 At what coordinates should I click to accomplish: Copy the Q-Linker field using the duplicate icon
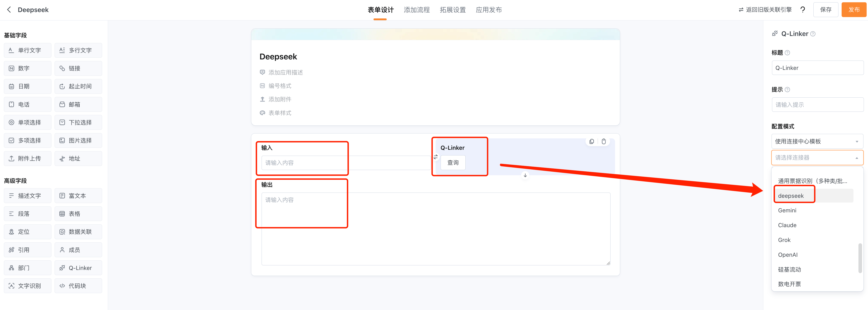tap(592, 142)
